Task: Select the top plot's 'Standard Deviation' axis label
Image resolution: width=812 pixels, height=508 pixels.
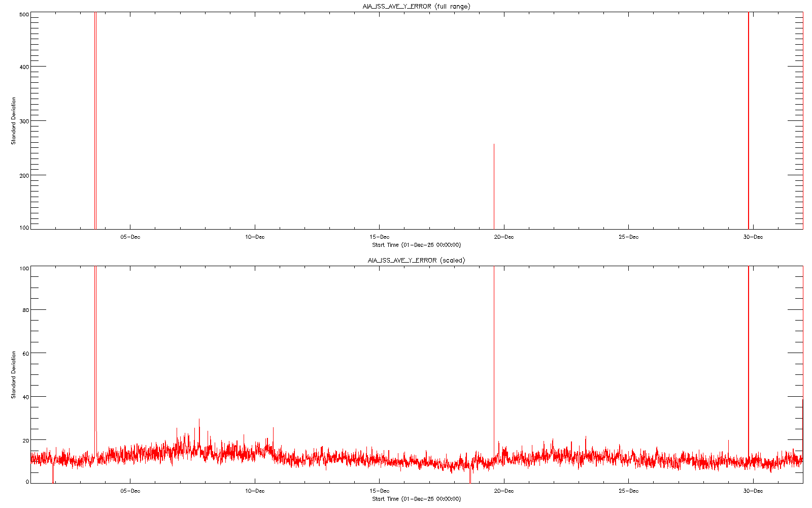Action: click(x=14, y=121)
